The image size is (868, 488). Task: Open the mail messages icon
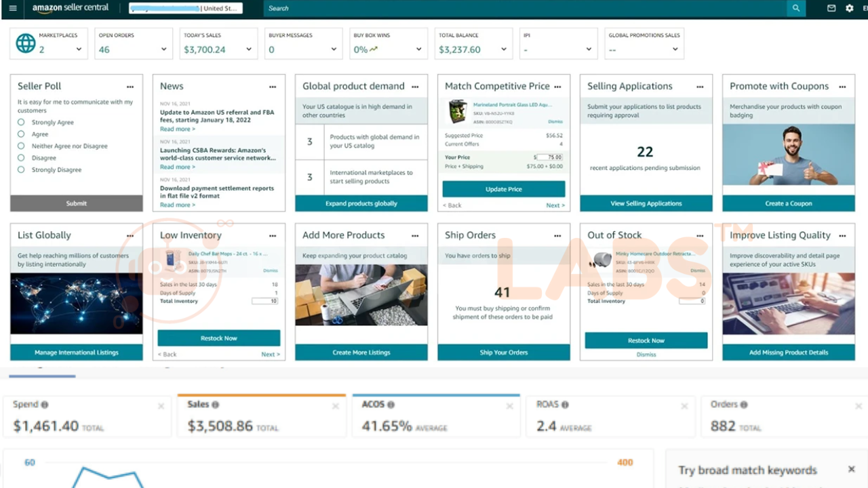(x=831, y=8)
